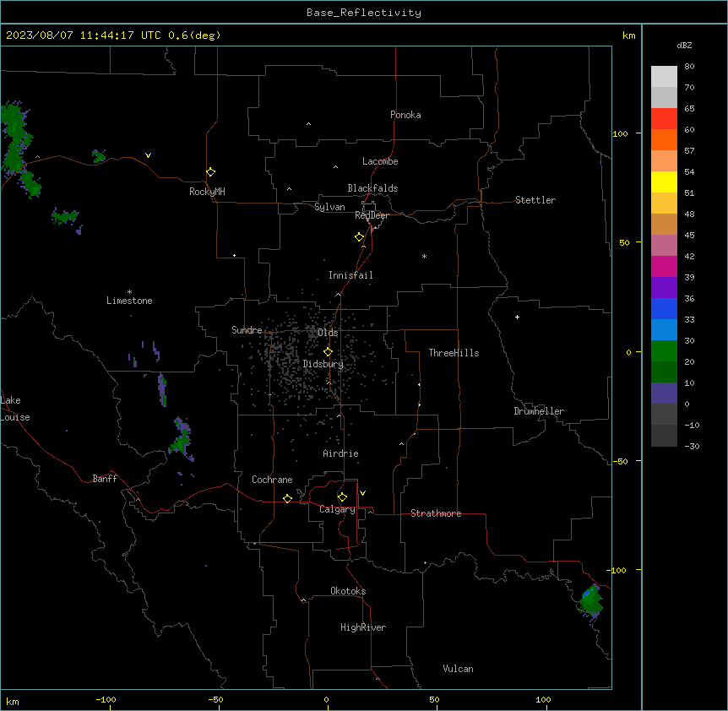Click the yellow station marker south of RedDeer
The width and height of the screenshot is (728, 711).
pos(359,237)
